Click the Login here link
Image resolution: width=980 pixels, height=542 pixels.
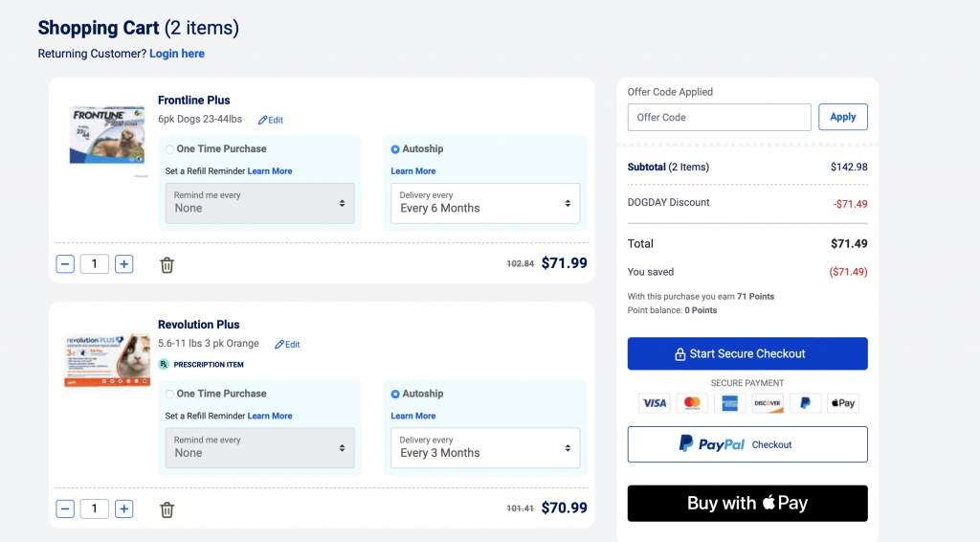click(177, 54)
